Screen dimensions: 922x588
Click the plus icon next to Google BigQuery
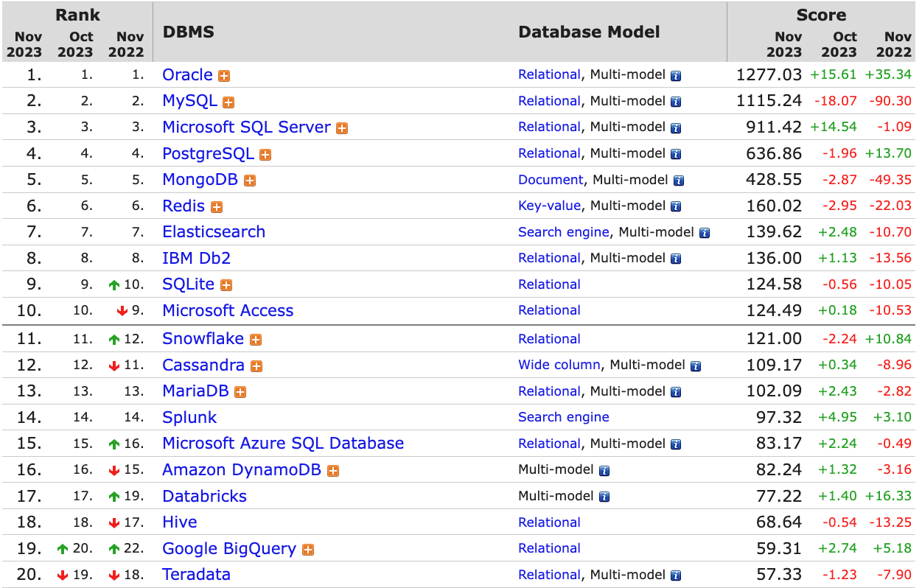pos(308,550)
